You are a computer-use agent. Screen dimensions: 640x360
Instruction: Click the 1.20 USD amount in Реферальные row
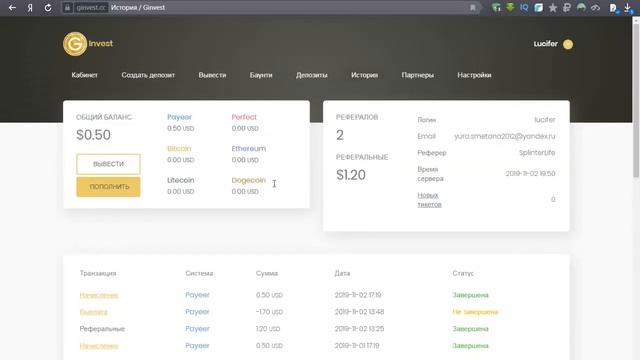pos(268,329)
